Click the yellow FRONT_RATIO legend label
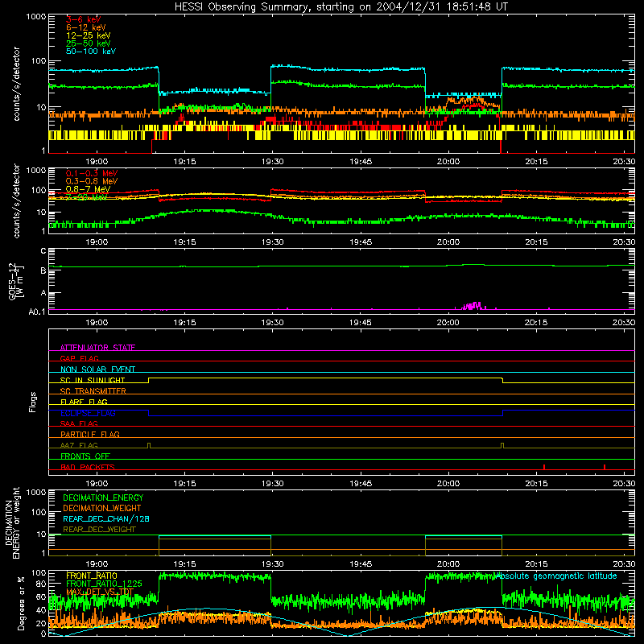The image size is (644, 644). pos(92,576)
